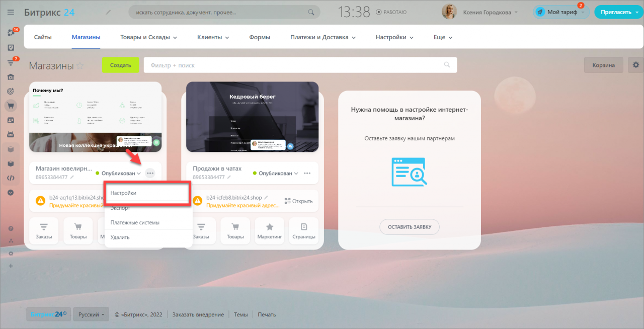Viewport: 644px width, 329px height.
Task: Open the sidebar settings gear icon
Action: [11, 254]
